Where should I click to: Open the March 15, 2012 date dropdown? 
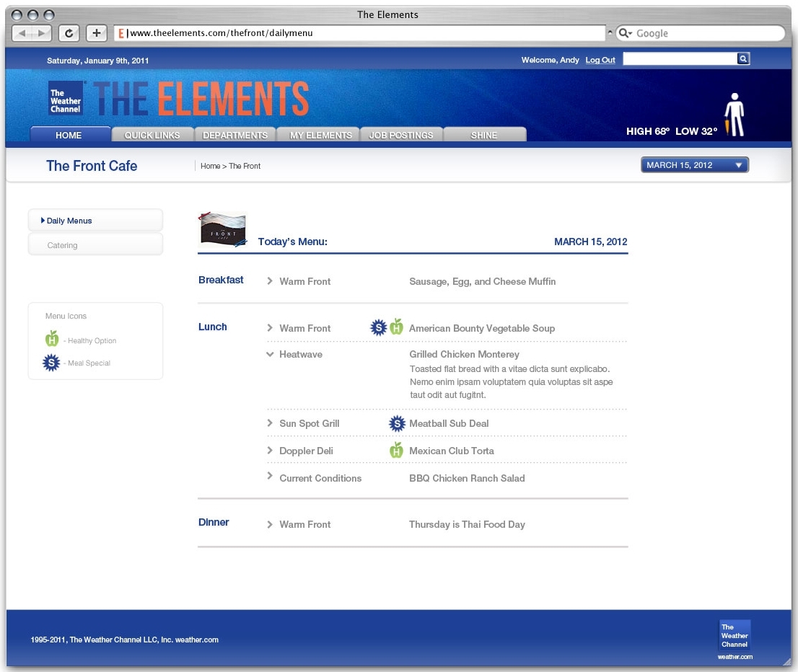click(695, 165)
